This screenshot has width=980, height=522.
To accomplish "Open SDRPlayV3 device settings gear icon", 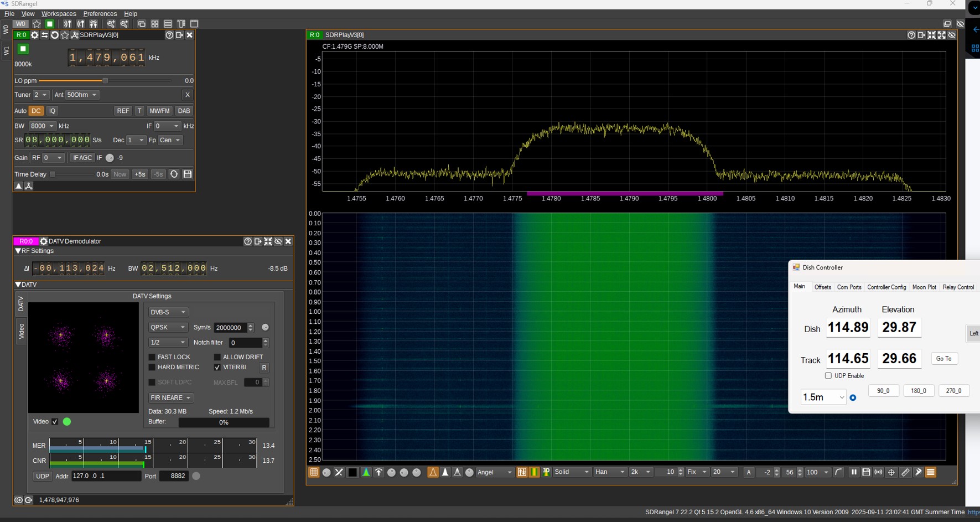I will tap(34, 35).
